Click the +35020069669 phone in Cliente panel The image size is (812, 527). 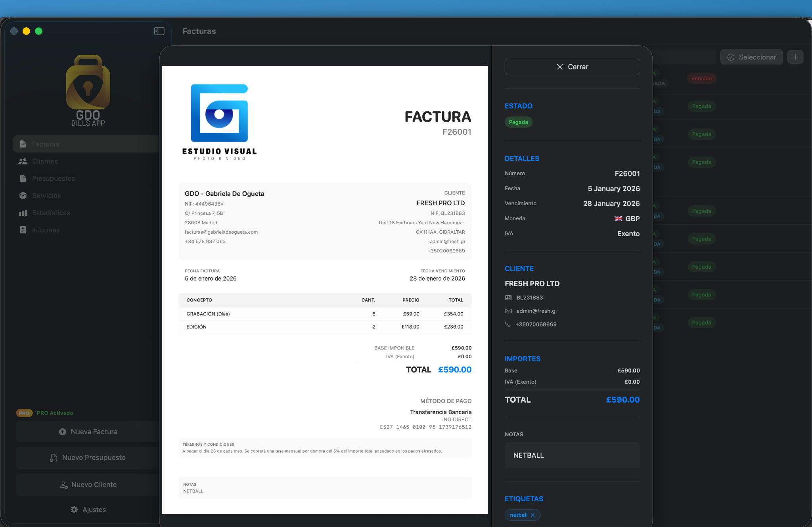tap(536, 325)
